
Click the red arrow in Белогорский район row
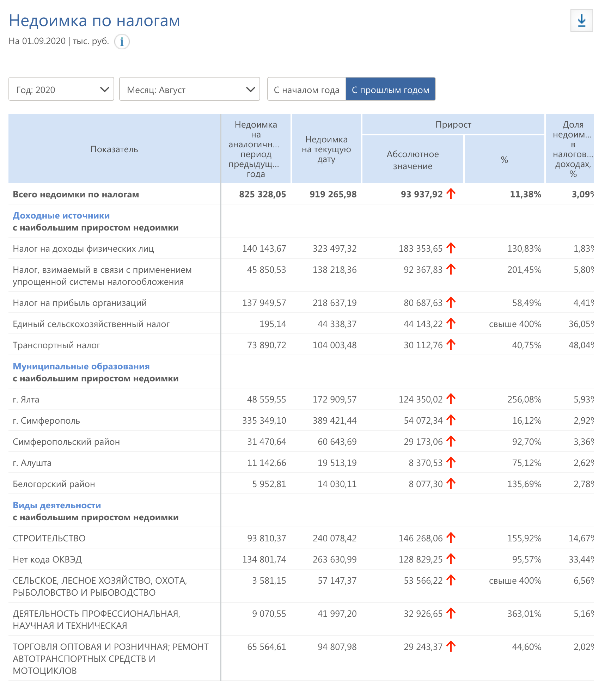[x=451, y=484]
